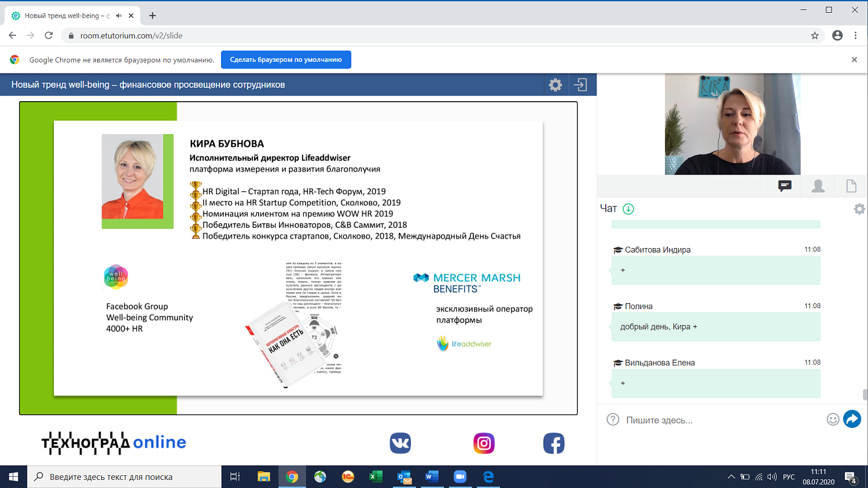Click the question mark icon by chat input

[x=613, y=420]
